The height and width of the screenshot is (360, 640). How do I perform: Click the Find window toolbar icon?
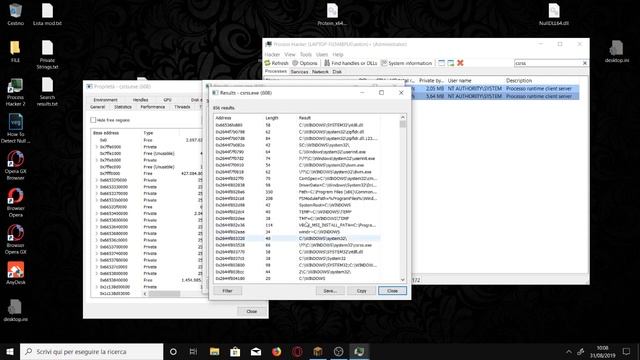click(441, 63)
